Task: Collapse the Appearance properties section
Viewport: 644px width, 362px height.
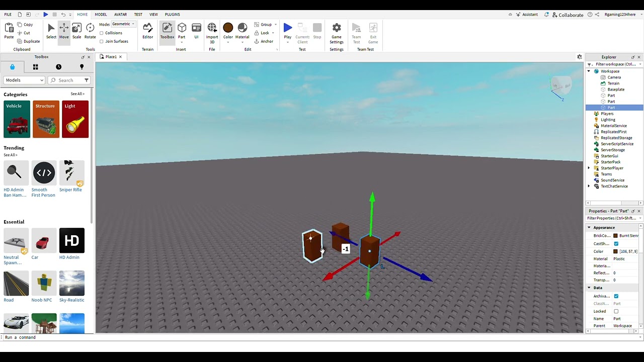Action: [x=589, y=228]
